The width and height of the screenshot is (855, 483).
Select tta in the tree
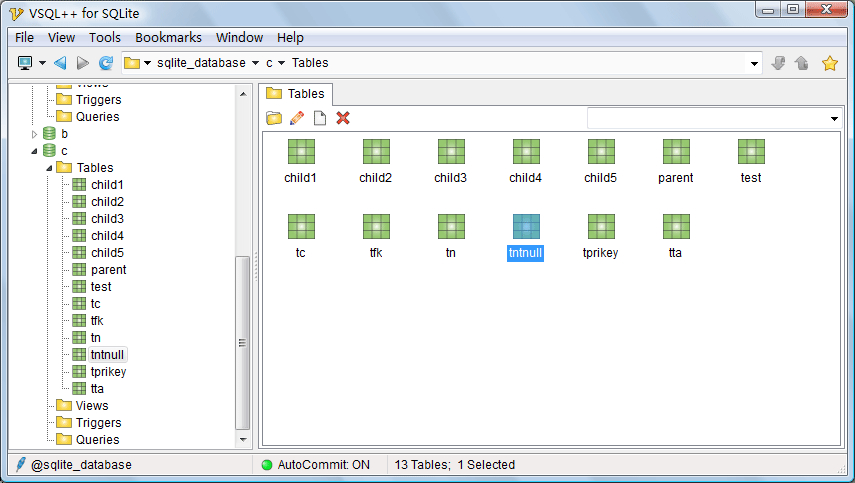[x=97, y=389]
